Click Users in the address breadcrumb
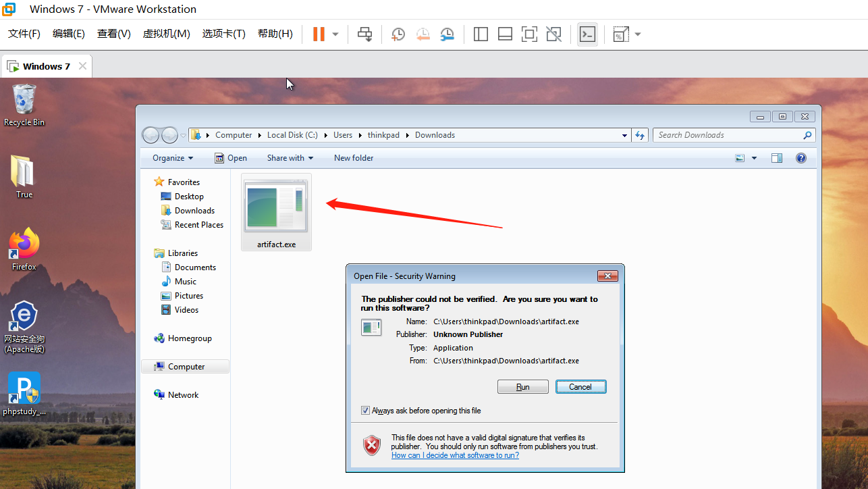This screenshot has height=489, width=868. 343,135
